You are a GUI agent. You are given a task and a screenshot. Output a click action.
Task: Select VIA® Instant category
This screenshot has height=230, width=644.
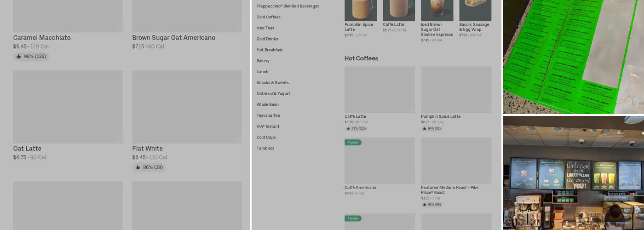click(x=268, y=126)
